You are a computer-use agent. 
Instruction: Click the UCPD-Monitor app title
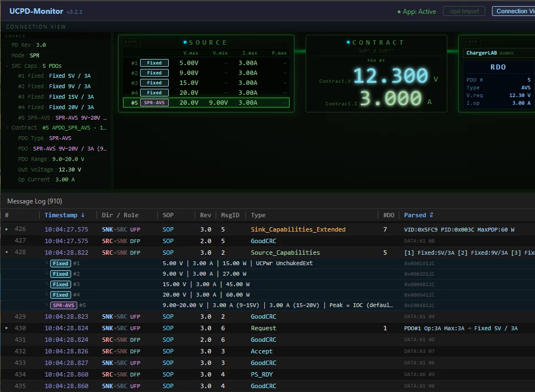coord(36,11)
